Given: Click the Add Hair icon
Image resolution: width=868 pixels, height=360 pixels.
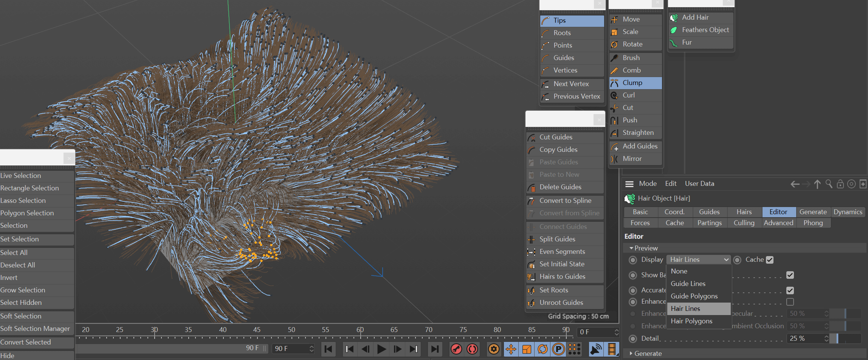Looking at the screenshot, I should pyautogui.click(x=674, y=18).
